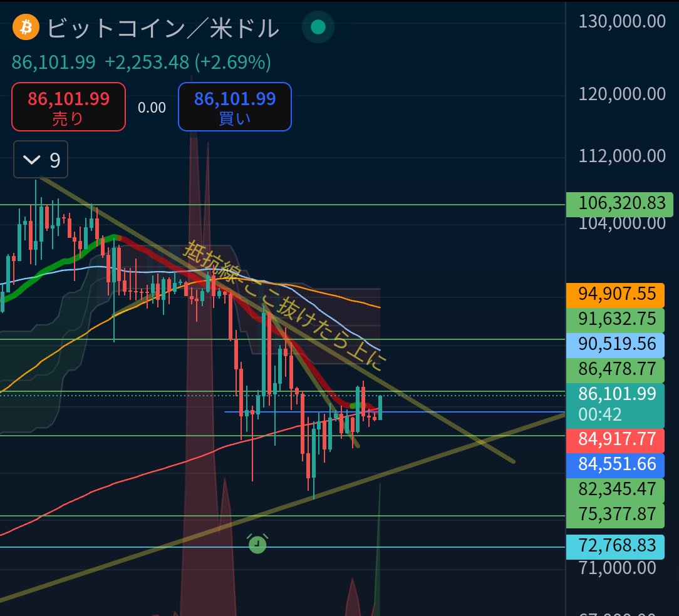The image size is (679, 616).
Task: Select the red 84,917.77 price label
Action: [615, 440]
